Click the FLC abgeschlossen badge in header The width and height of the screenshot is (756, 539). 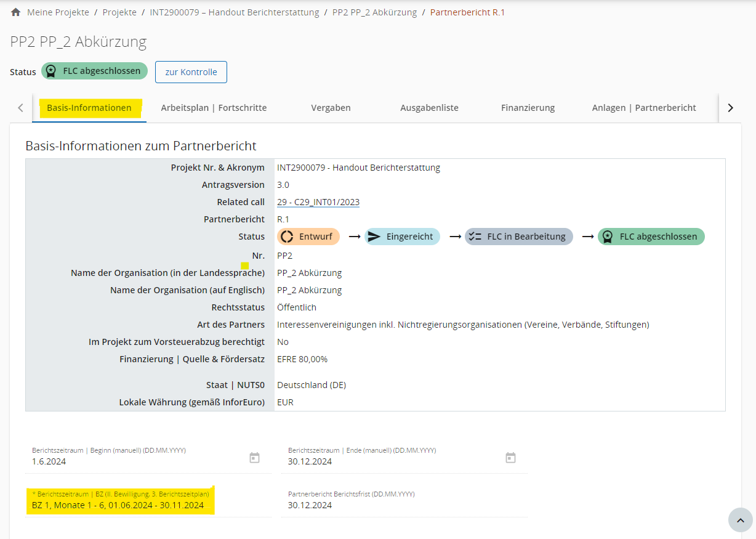94,71
